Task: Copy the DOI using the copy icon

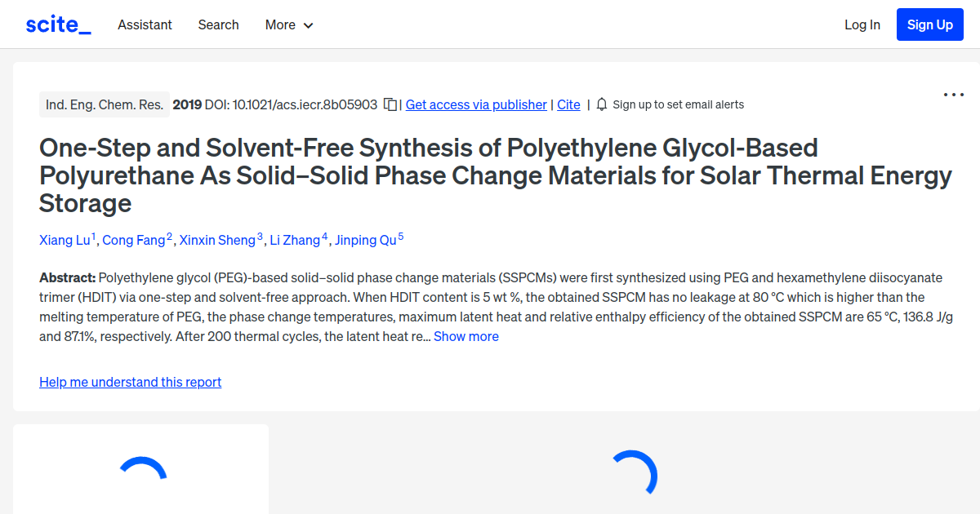Action: point(390,104)
